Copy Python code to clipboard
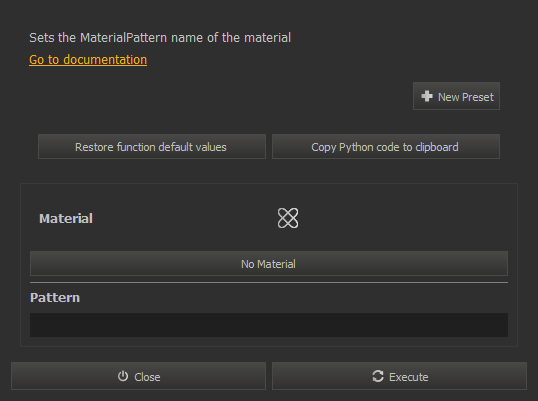The width and height of the screenshot is (538, 401). click(x=386, y=147)
